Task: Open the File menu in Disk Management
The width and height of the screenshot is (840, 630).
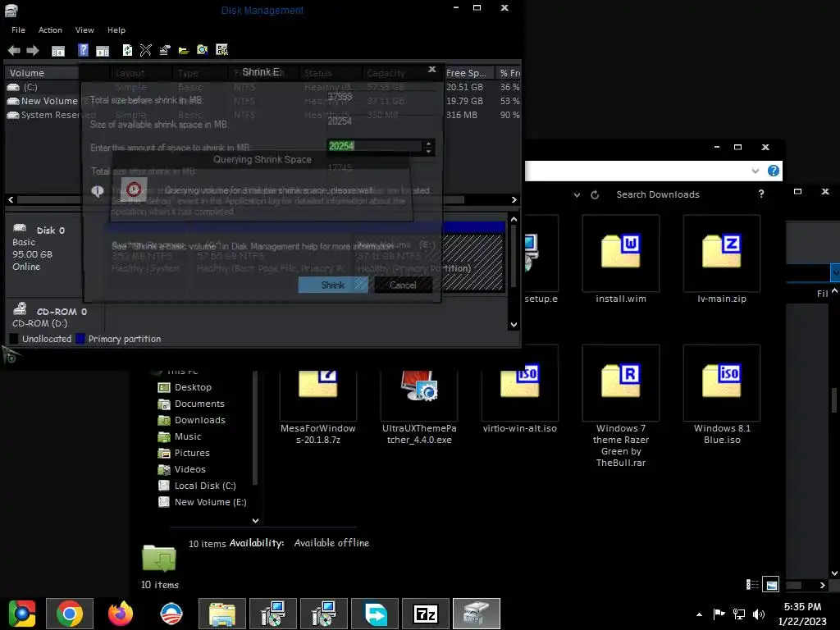Action: pyautogui.click(x=18, y=30)
